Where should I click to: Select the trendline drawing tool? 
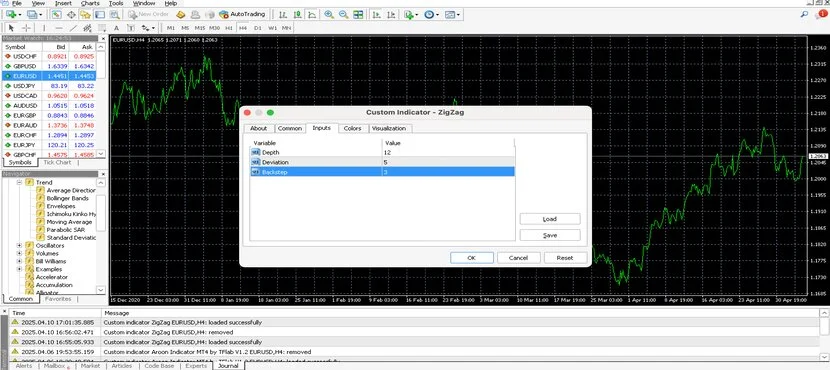click(73, 28)
